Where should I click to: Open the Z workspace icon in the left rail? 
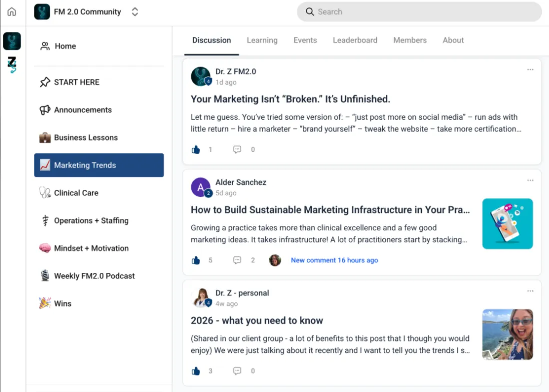tap(12, 65)
